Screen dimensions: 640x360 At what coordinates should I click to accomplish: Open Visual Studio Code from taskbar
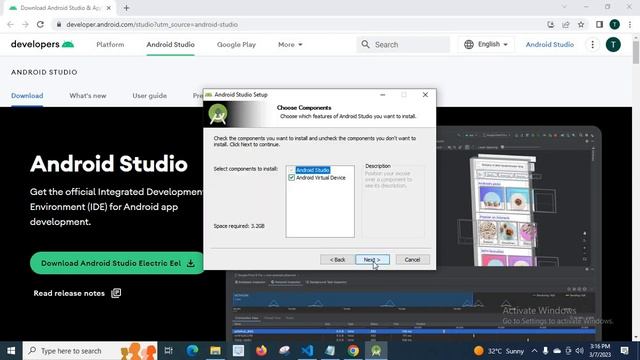click(307, 351)
